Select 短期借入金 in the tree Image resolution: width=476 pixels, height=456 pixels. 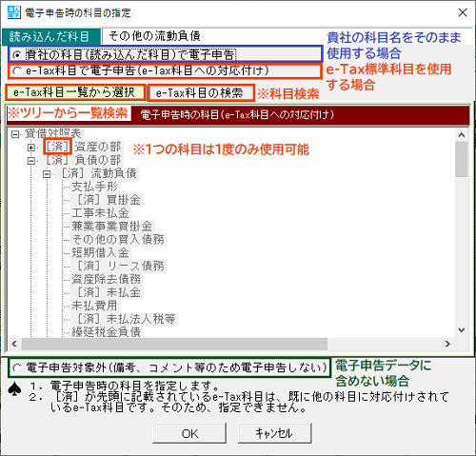pyautogui.click(x=101, y=253)
